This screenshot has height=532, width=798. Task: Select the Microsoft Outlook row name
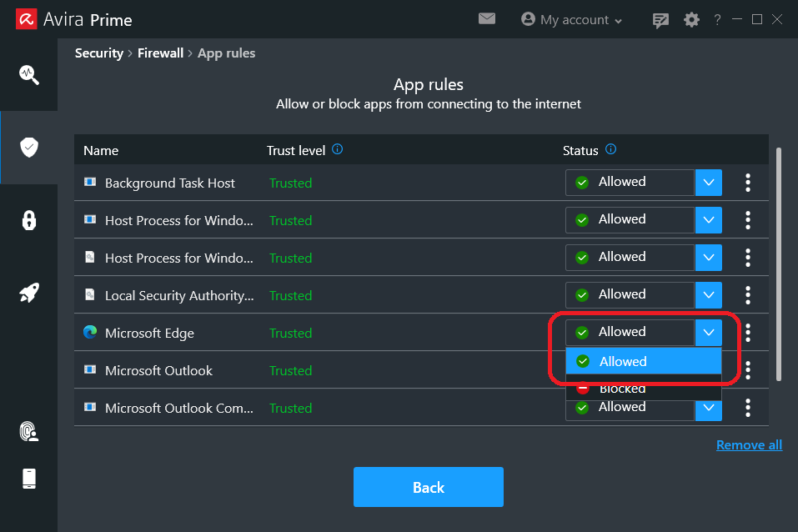pyautogui.click(x=158, y=370)
